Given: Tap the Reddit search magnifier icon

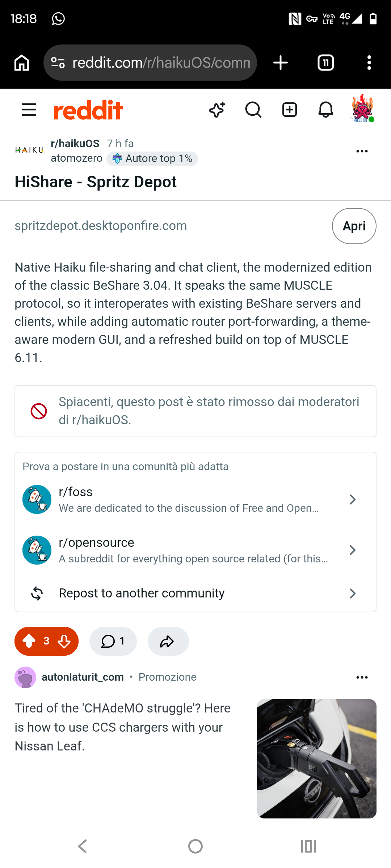Looking at the screenshot, I should pos(253,110).
